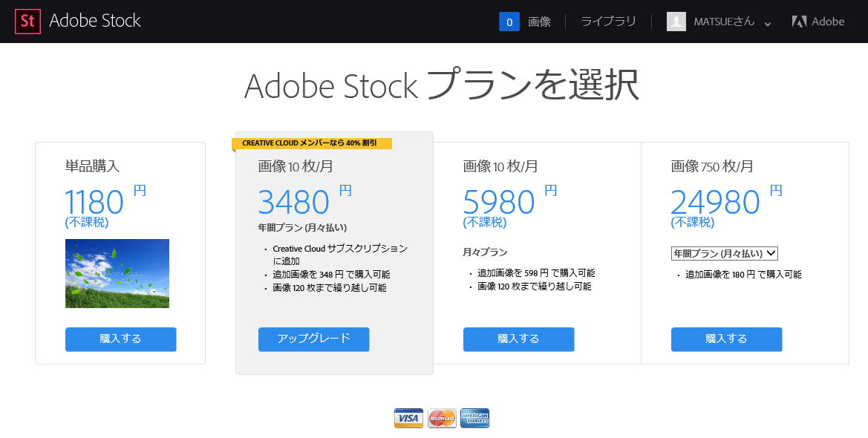Click the Adobe Stock St logo icon

(28, 22)
